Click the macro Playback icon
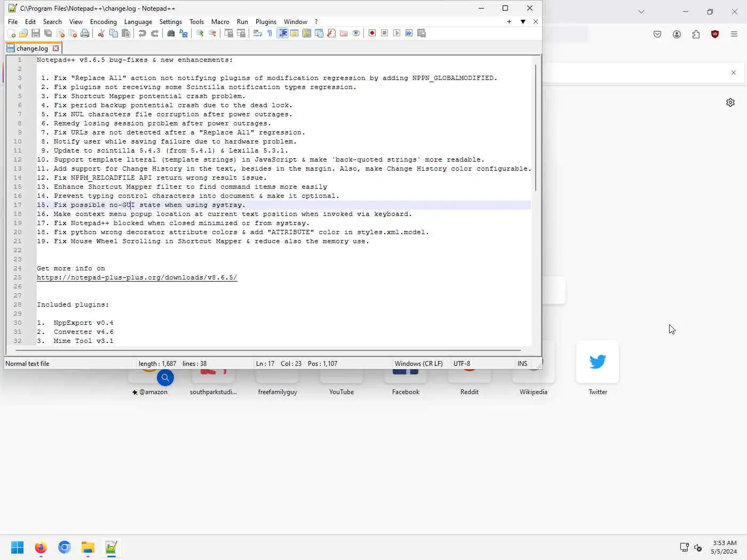This screenshot has height=560, width=747. tap(396, 33)
